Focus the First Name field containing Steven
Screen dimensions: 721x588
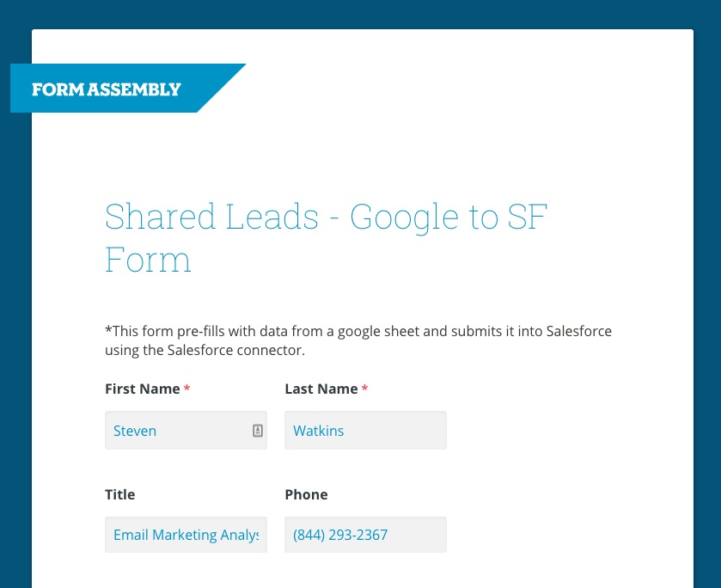186,430
